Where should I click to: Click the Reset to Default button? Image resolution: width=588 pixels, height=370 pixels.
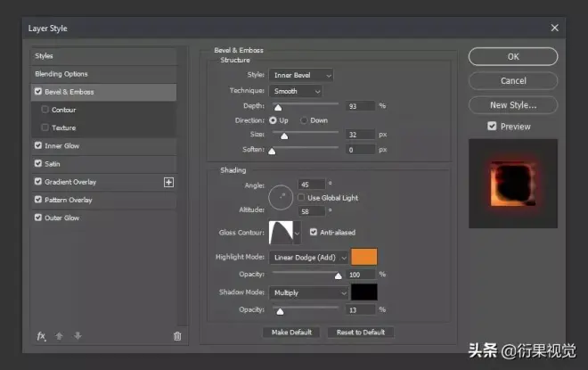[361, 333]
